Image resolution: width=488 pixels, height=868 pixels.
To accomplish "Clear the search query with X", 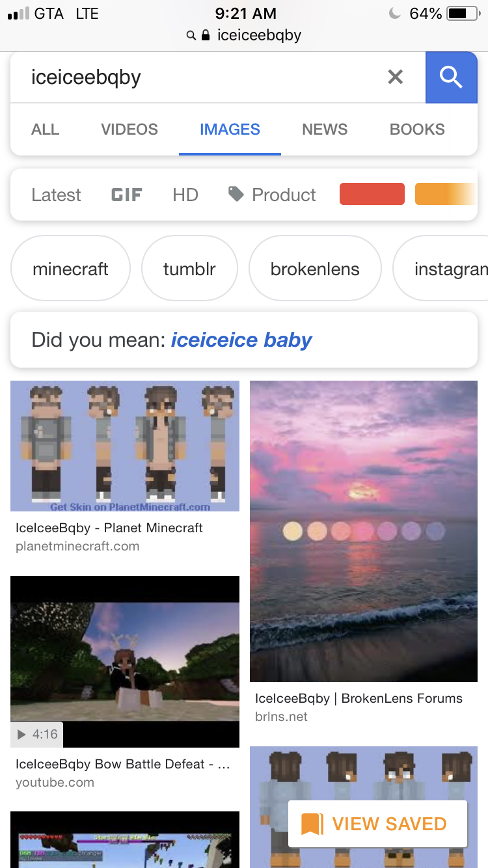I will pos(395,77).
